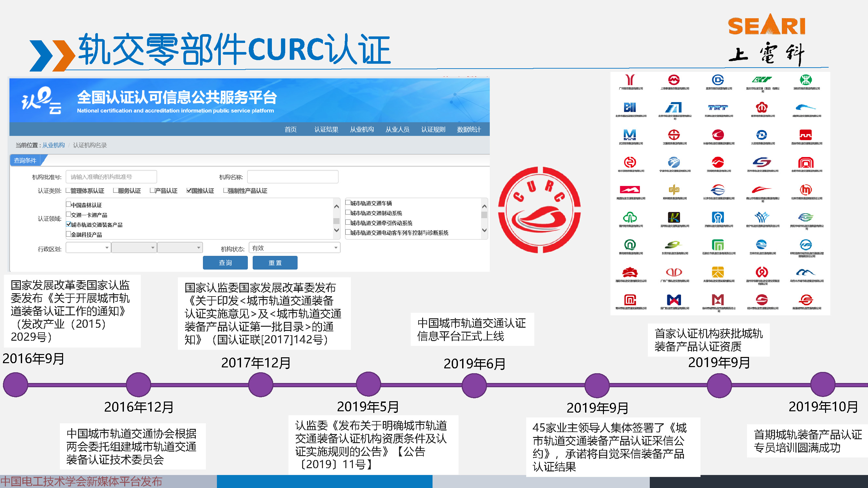
Task: Uncheck the 国推认证 checkbox
Action: coord(189,191)
